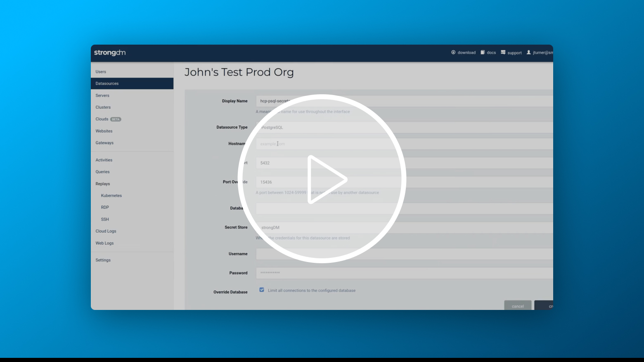The width and height of the screenshot is (644, 362).
Task: Click the user icon beside jturner
Action: [528, 52]
